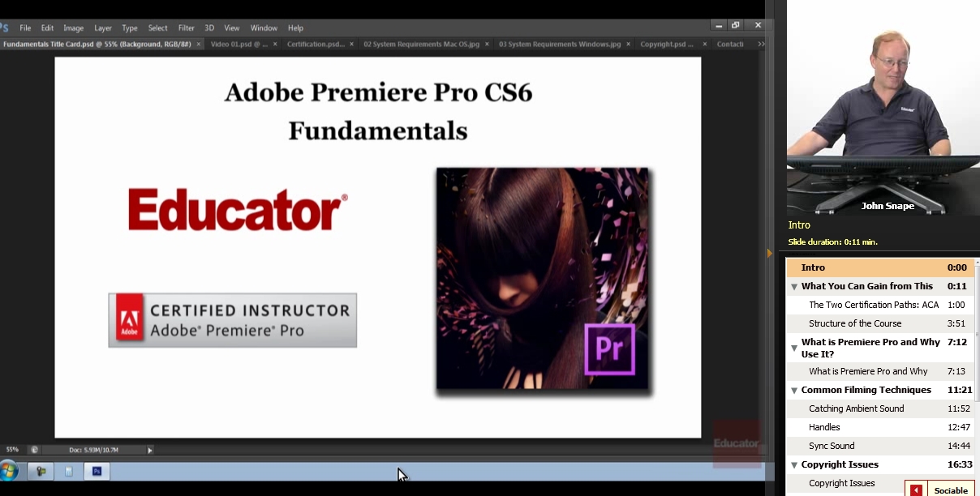Collapse What is Premiere Pro and Why Use It
980x496 pixels.
[794, 348]
